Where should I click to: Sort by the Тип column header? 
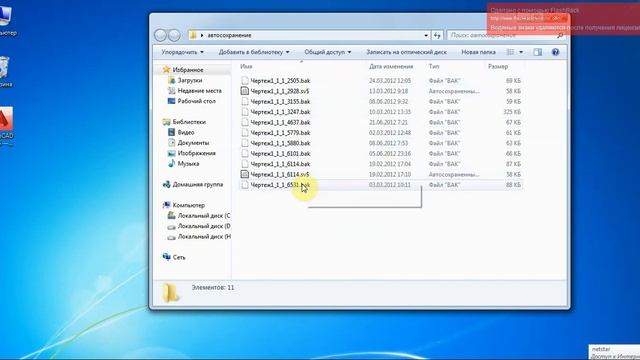pos(434,66)
